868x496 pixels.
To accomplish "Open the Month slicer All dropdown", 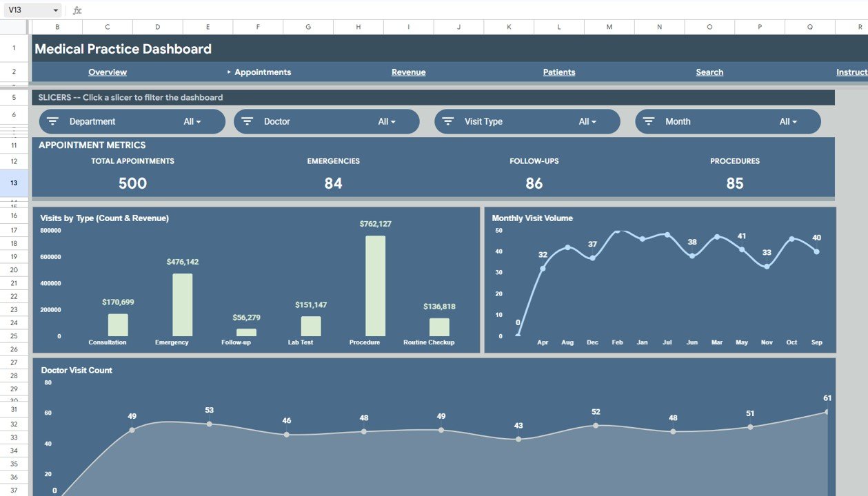I will pos(787,121).
